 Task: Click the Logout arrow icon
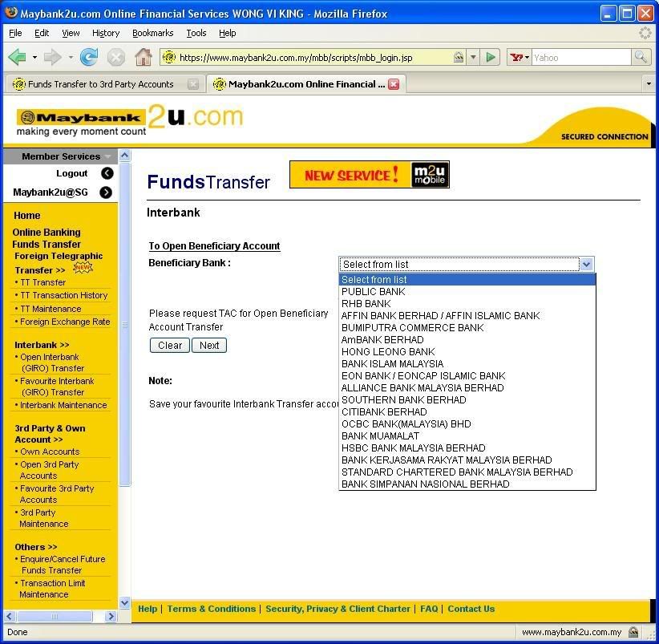click(x=107, y=173)
